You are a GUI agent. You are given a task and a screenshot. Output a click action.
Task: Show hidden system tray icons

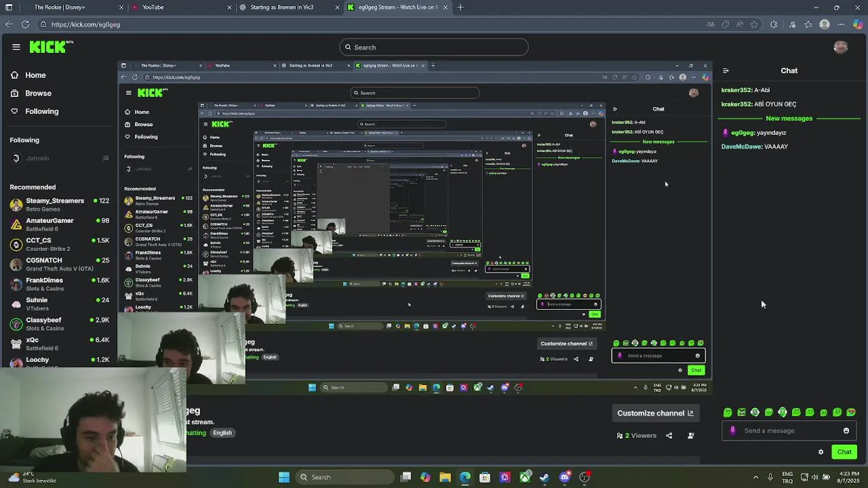click(x=755, y=477)
